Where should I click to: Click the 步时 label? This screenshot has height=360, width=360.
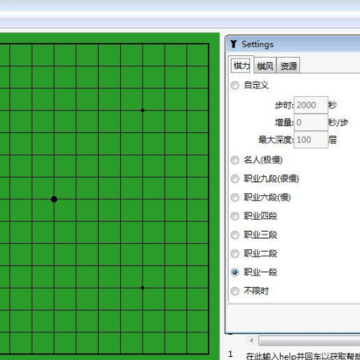pos(284,105)
